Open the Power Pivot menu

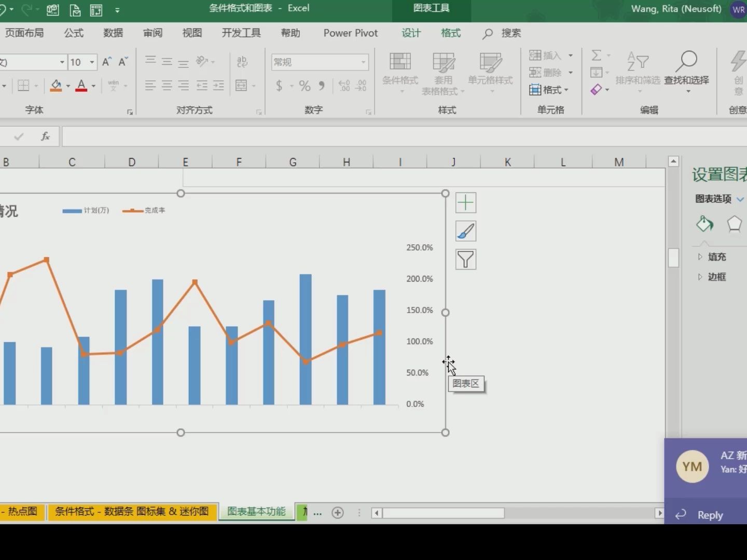click(x=350, y=33)
